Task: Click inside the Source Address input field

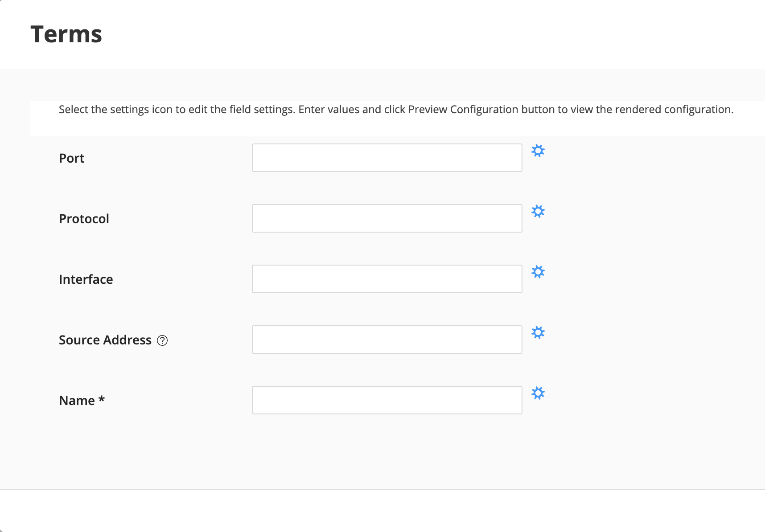Action: click(x=387, y=339)
